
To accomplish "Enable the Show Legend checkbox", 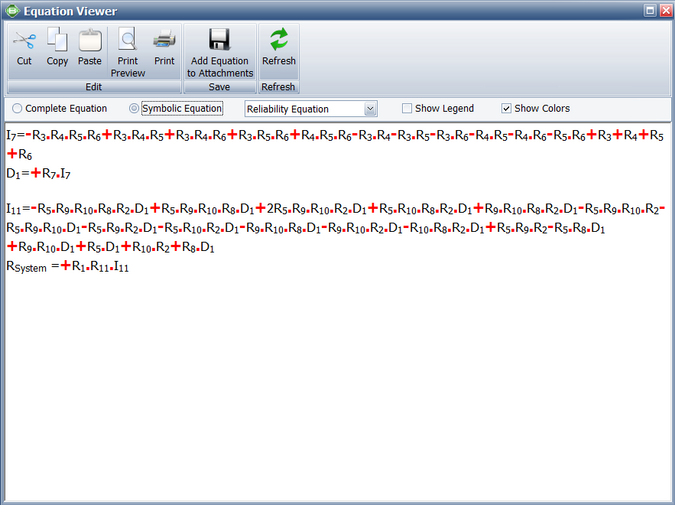I will click(407, 108).
